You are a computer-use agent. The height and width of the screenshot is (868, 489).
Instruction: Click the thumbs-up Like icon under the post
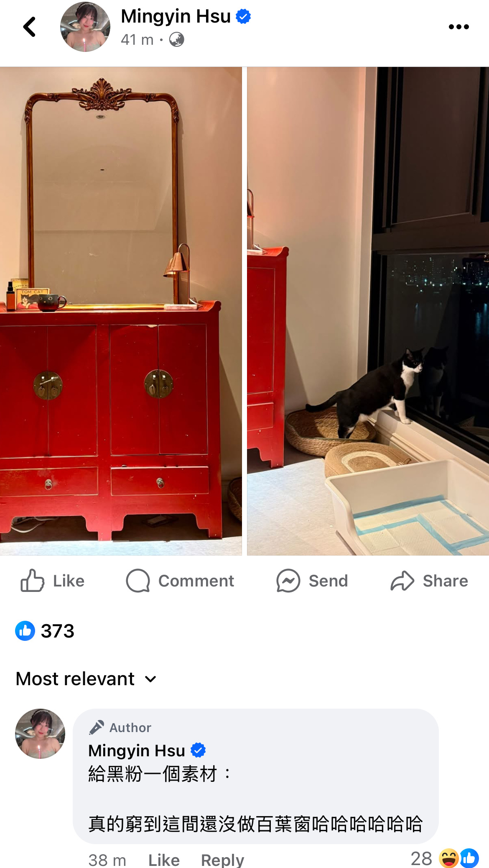32,581
